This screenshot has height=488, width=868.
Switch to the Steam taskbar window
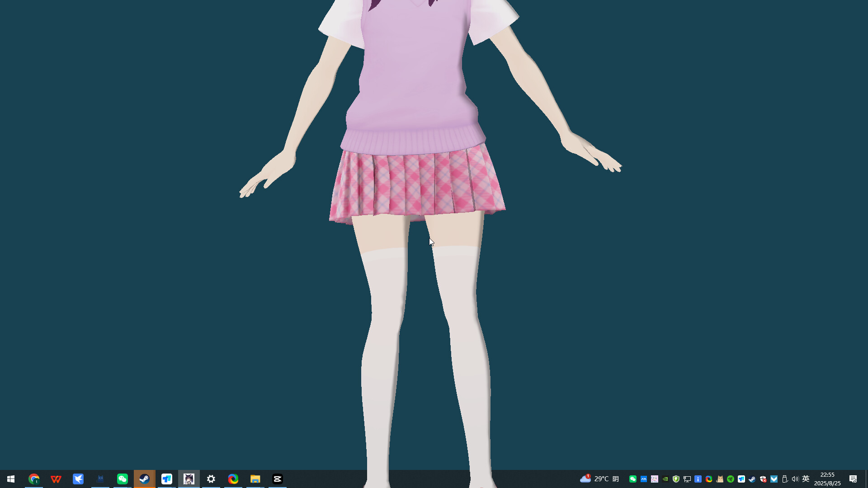145,479
